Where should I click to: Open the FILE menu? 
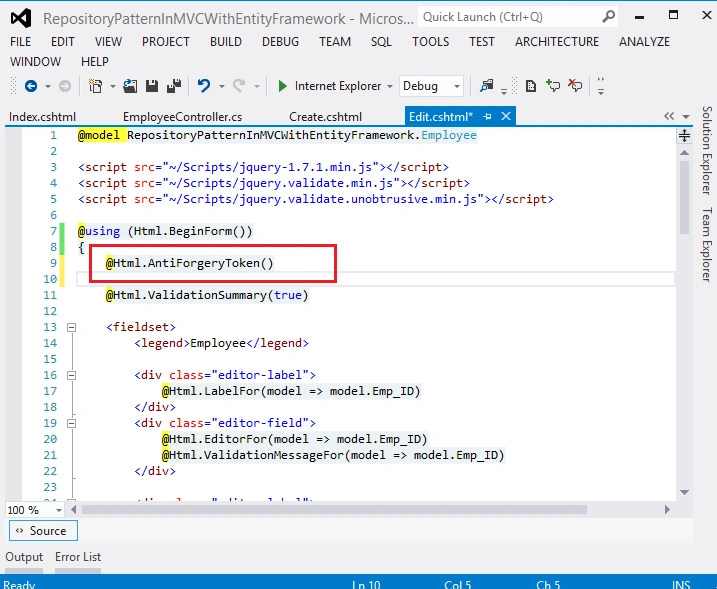[x=21, y=42]
